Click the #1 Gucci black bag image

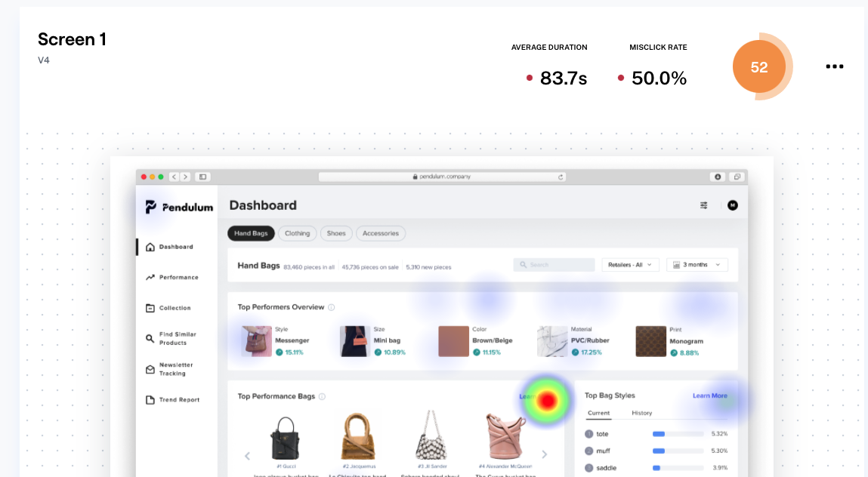coord(285,438)
